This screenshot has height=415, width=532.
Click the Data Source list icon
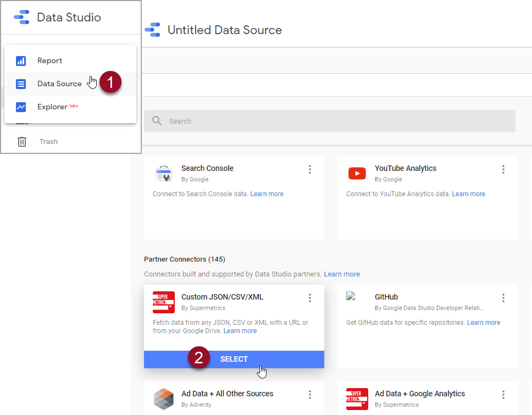click(x=21, y=84)
